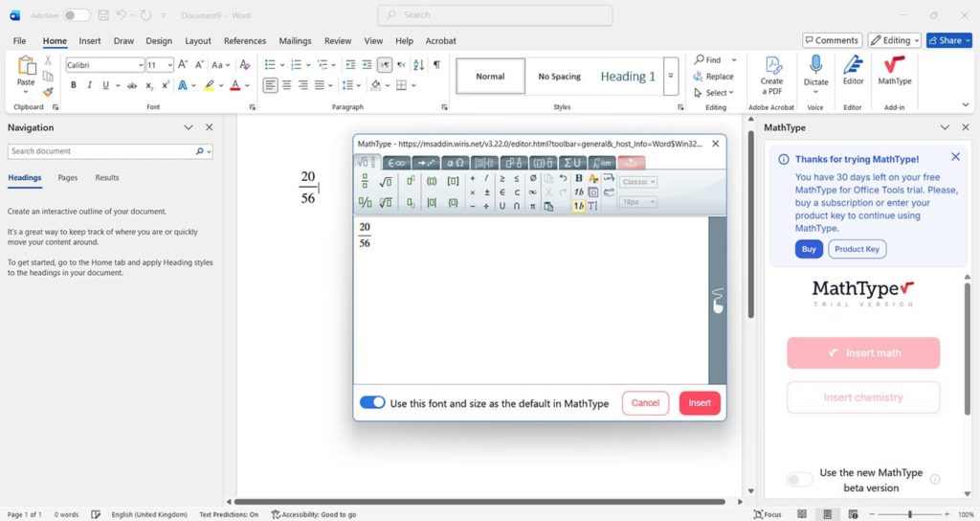This screenshot has height=521, width=980.
Task: Open the font name Calibri dropdown
Action: (x=141, y=65)
